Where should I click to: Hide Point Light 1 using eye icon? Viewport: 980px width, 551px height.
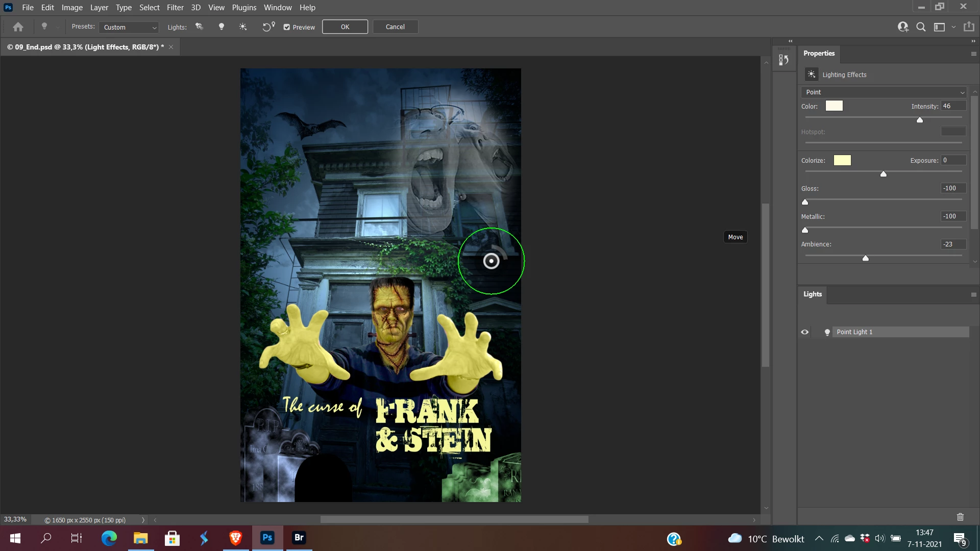805,332
